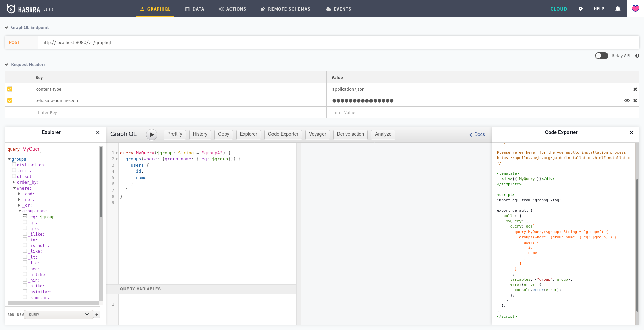The height and width of the screenshot is (330, 644).
Task: Open the ADD NEW Query dropdown
Action: pos(59,315)
